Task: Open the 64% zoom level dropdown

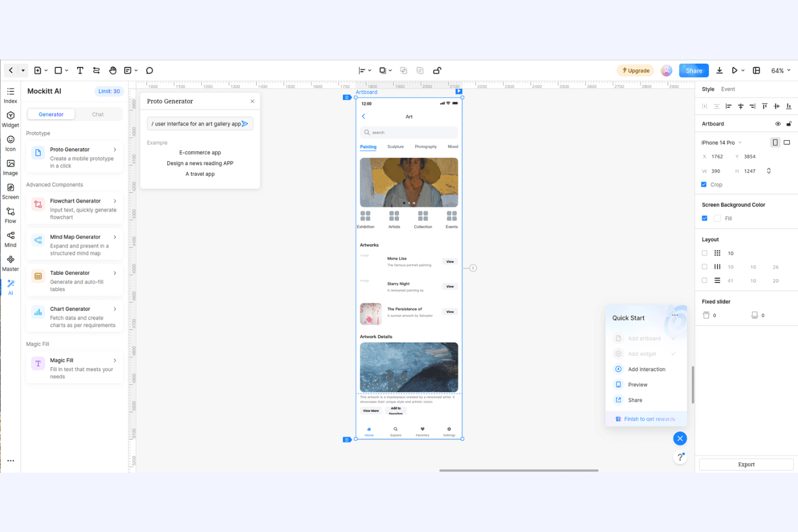Action: pyautogui.click(x=781, y=71)
